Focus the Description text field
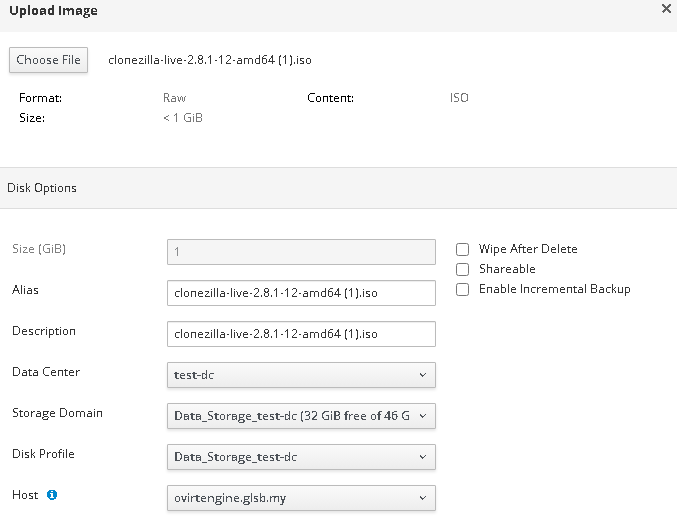Image resolution: width=677 pixels, height=529 pixels. pyautogui.click(x=300, y=334)
